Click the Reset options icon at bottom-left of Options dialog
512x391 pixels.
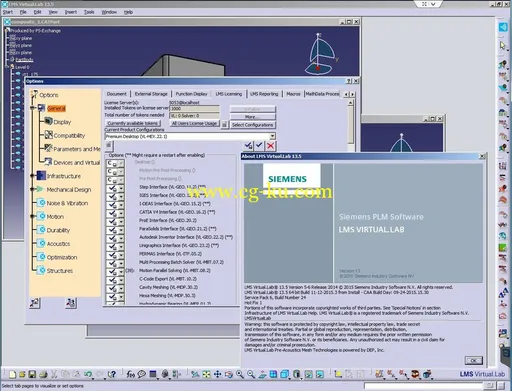35,303
